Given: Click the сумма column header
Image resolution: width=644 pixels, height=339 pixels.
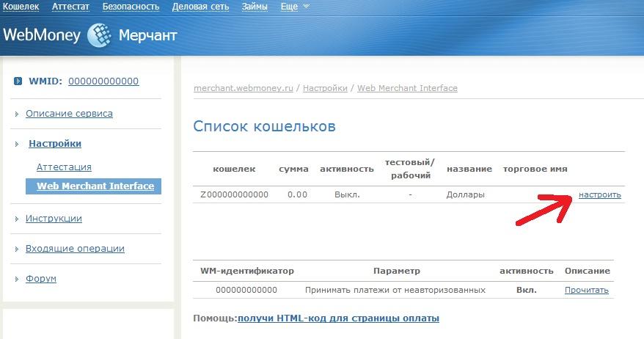Looking at the screenshot, I should pos(293,169).
